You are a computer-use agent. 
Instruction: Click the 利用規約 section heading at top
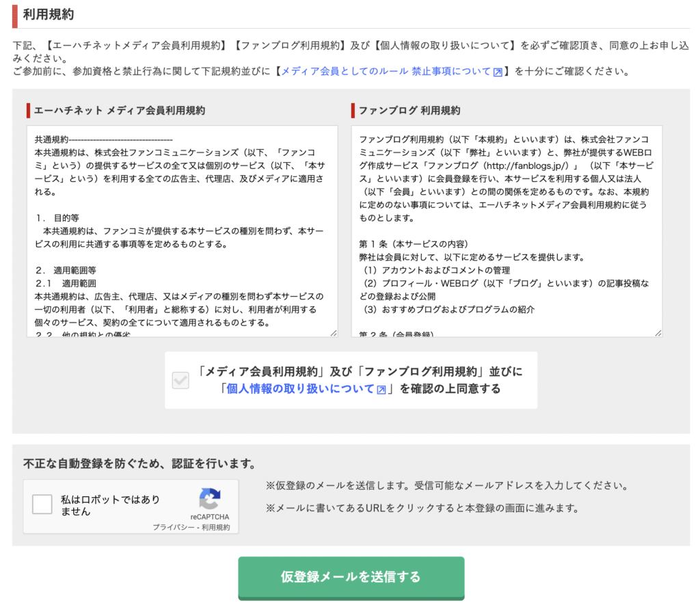(x=49, y=14)
